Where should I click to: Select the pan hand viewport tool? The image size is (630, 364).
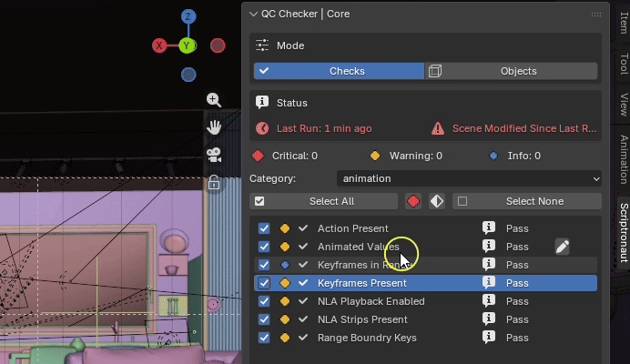214,127
